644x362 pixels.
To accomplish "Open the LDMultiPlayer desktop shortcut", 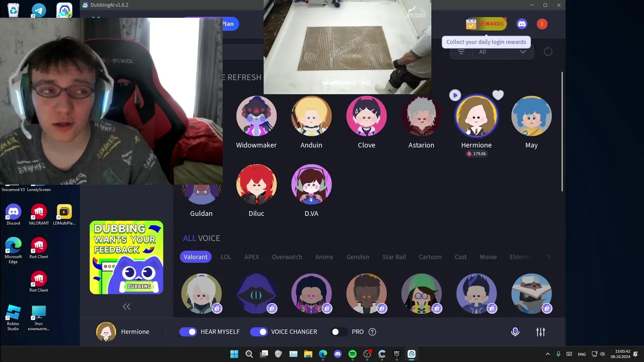I will (64, 215).
